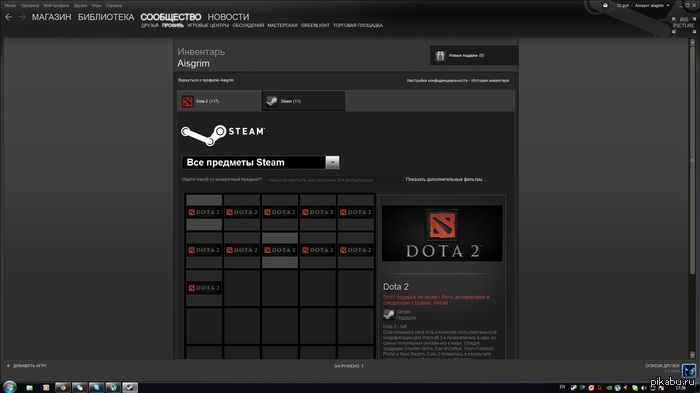Open the Chrome icon in the Windows taskbar
Image resolution: width=700 pixels, height=393 pixels.
pyautogui.click(x=63, y=388)
